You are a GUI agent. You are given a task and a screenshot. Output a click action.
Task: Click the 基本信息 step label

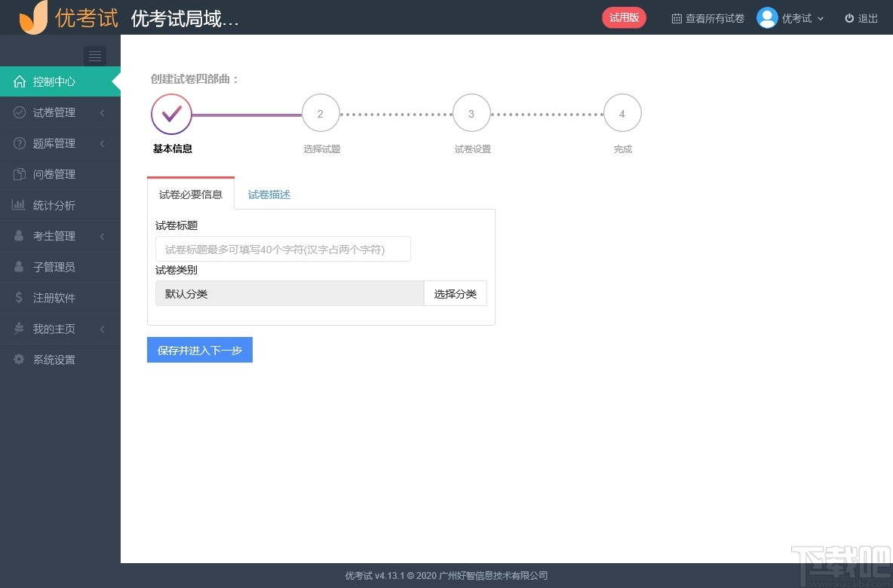[x=173, y=149]
